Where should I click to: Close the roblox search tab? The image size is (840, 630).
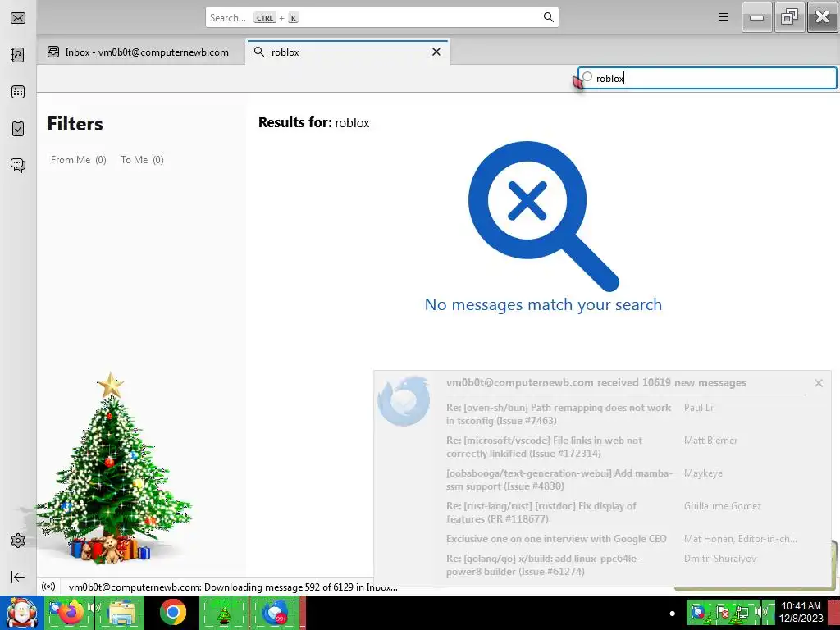[x=436, y=52]
